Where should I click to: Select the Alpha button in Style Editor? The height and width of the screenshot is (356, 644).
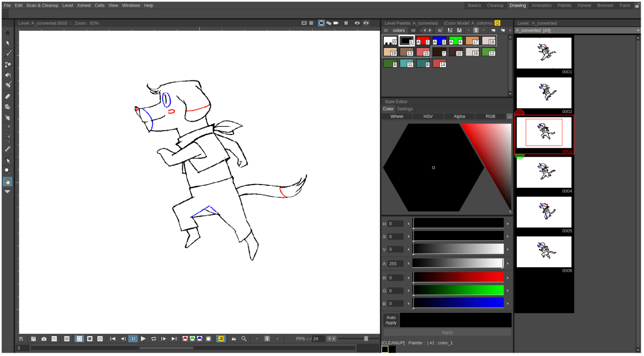(459, 116)
